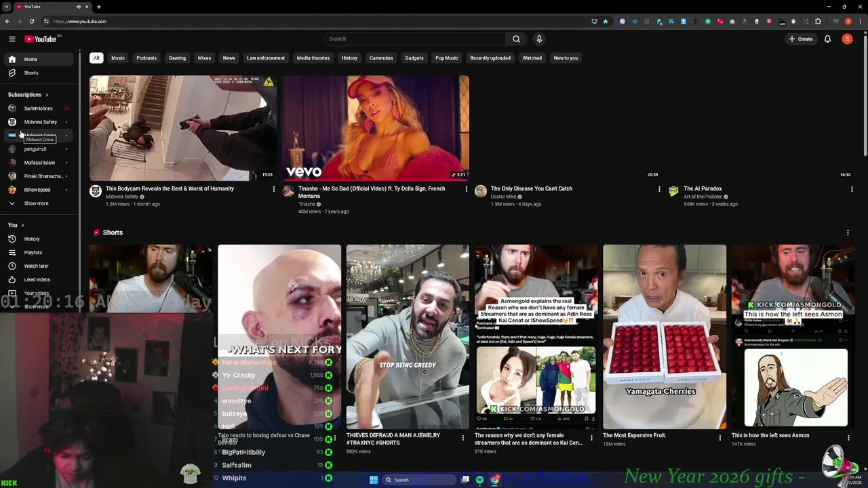Click the browser back arrow
Screen dimensions: 868x488
7,21
